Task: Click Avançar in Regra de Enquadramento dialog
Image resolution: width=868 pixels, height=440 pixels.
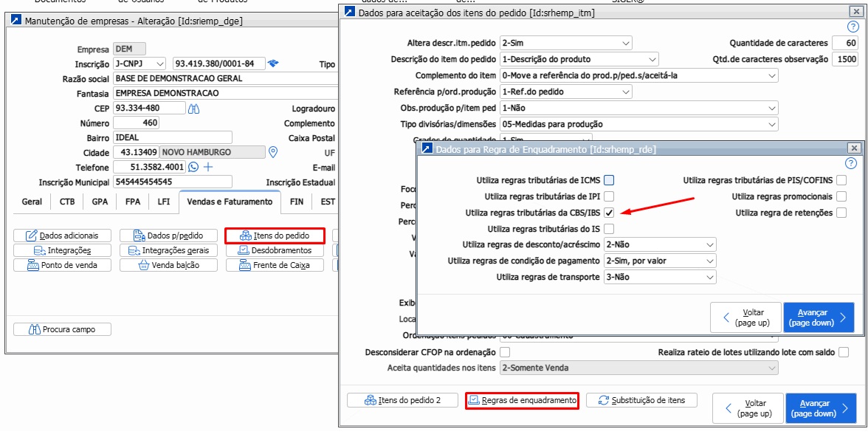Action: [819, 317]
